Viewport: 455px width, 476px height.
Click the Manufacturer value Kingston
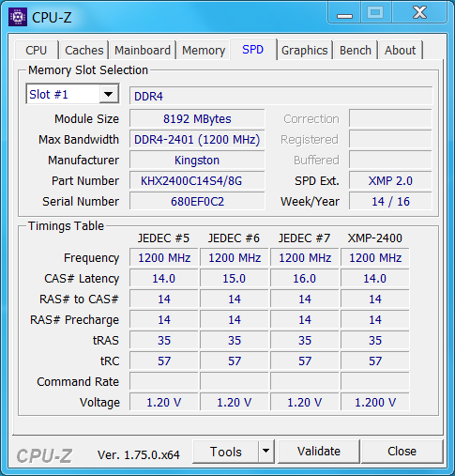(x=197, y=161)
